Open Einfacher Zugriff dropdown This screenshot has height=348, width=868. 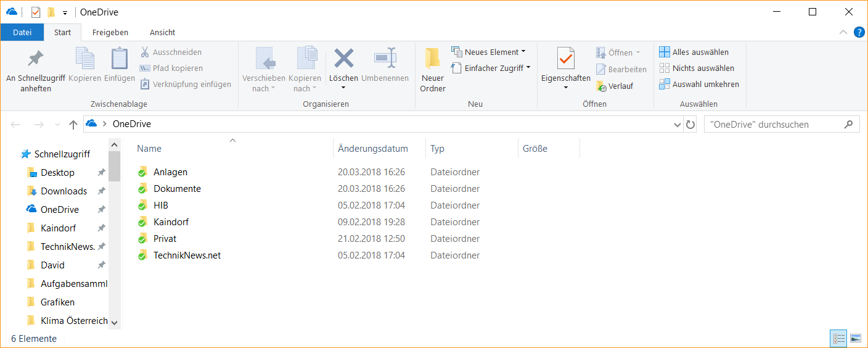pyautogui.click(x=491, y=68)
